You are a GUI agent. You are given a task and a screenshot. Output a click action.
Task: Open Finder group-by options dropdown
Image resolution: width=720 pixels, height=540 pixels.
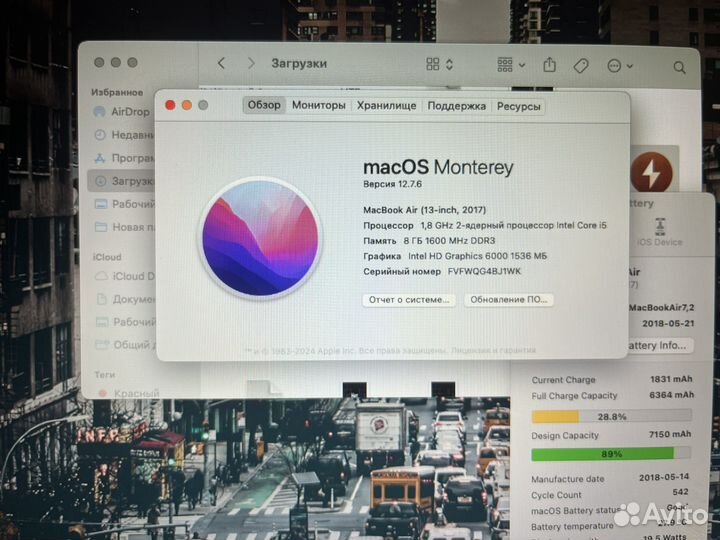(x=511, y=65)
